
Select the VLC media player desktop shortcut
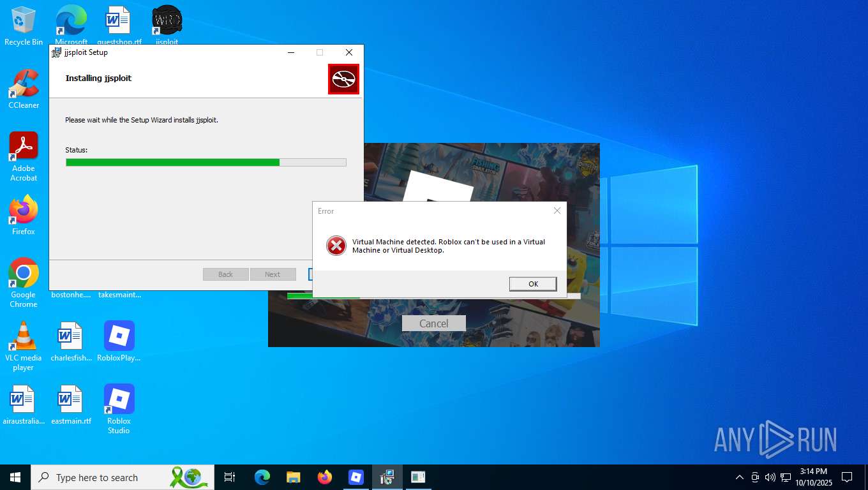tap(24, 346)
